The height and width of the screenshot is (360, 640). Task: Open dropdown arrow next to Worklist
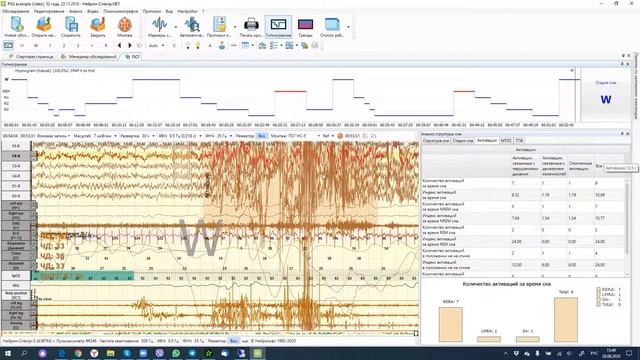coord(349,27)
